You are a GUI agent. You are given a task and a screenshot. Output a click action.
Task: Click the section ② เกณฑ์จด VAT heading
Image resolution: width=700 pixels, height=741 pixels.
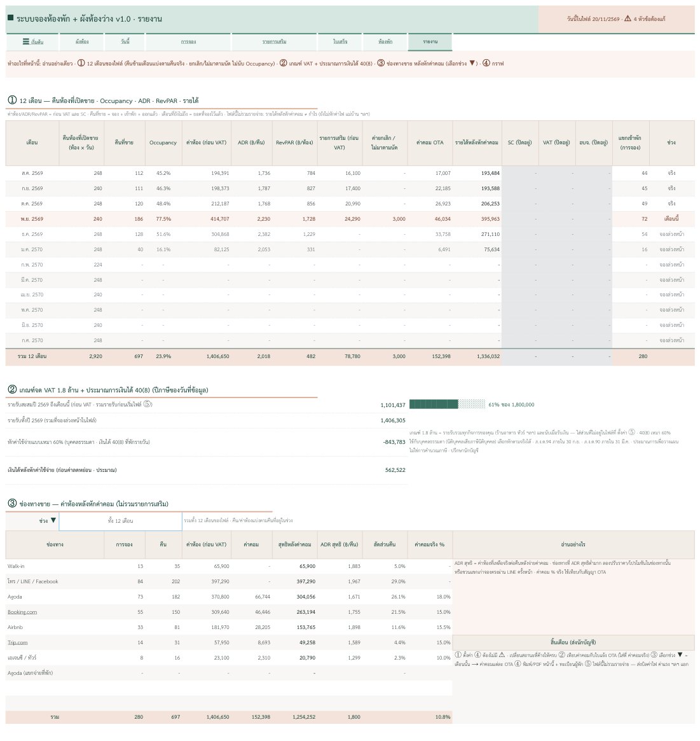pyautogui.click(x=108, y=391)
